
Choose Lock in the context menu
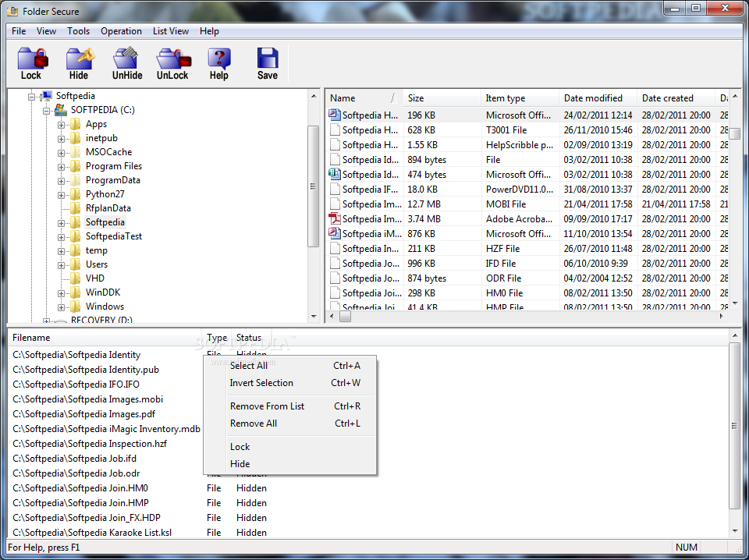pyautogui.click(x=290, y=447)
